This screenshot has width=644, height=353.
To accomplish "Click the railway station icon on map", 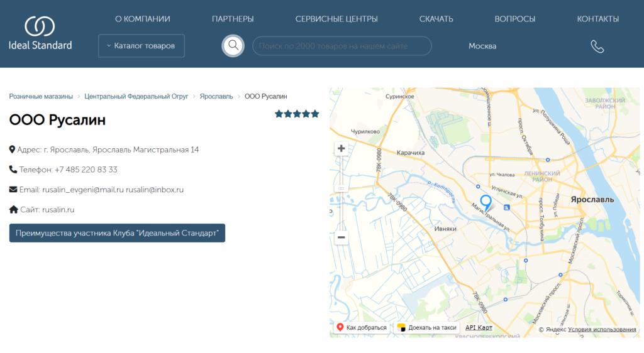I will [x=507, y=207].
